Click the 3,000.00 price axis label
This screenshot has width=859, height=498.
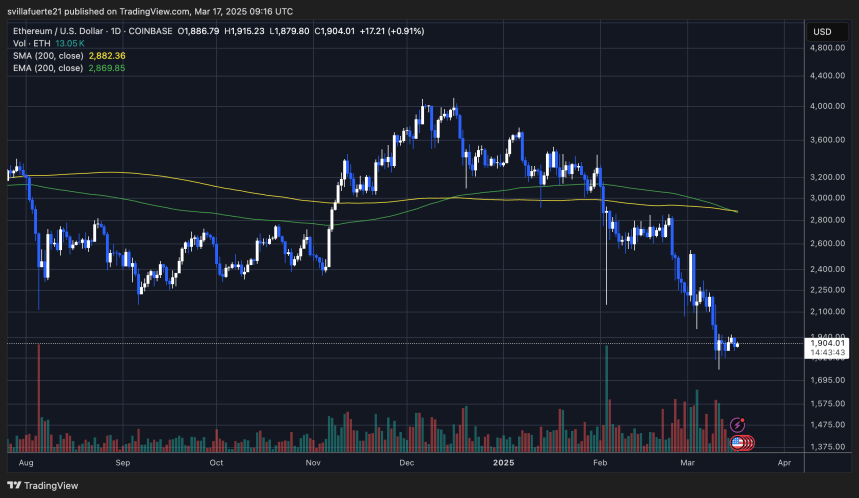pyautogui.click(x=827, y=198)
